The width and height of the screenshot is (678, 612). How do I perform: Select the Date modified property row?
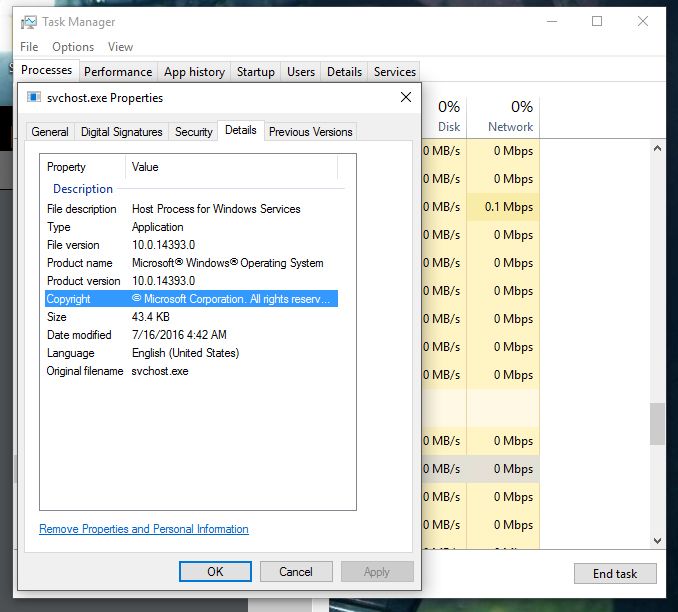192,335
